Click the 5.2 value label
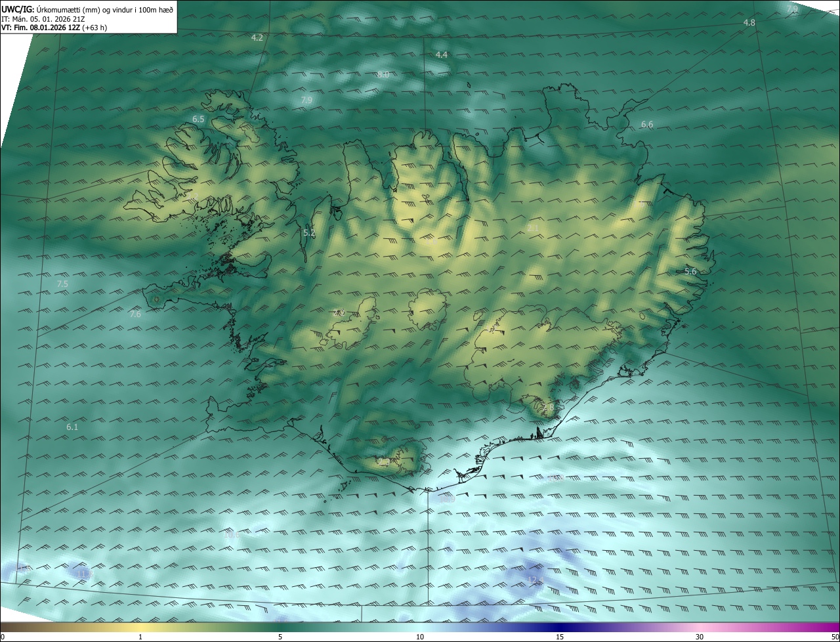Viewport: 840px width, 642px height. pyautogui.click(x=310, y=233)
